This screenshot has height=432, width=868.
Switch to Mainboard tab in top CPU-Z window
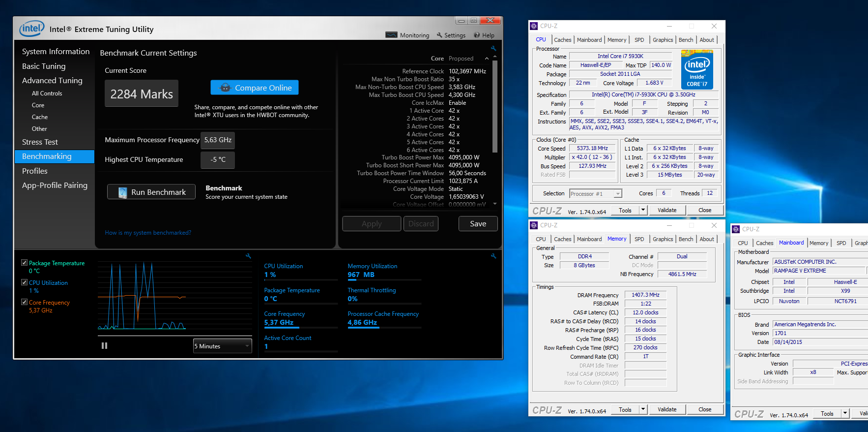point(589,40)
